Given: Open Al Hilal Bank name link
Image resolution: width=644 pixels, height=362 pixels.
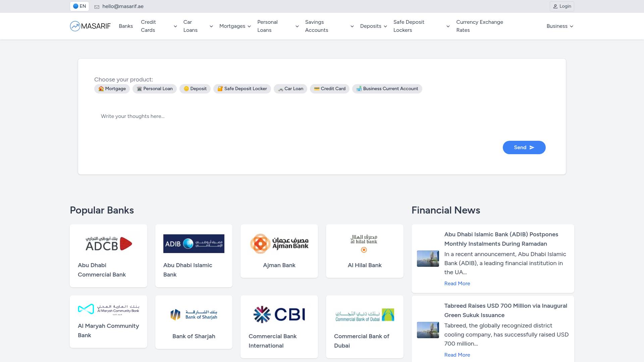Looking at the screenshot, I should 365,265.
